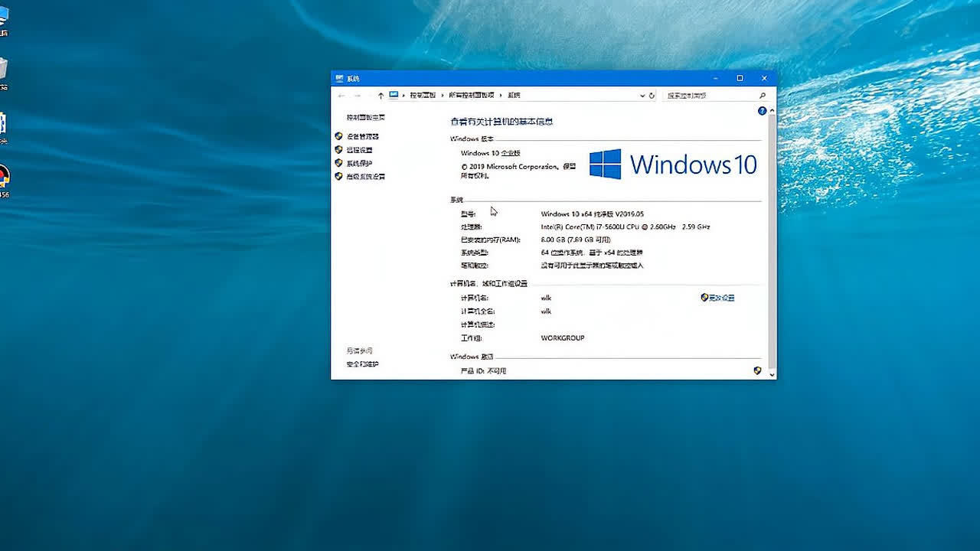Click the 更改设置 link
The width and height of the screenshot is (980, 551).
(720, 298)
